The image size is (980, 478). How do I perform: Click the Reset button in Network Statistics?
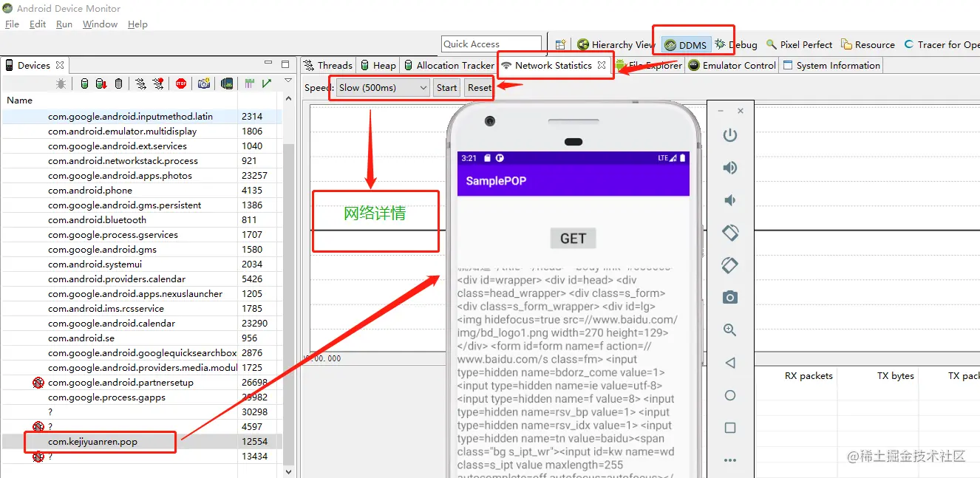click(480, 87)
